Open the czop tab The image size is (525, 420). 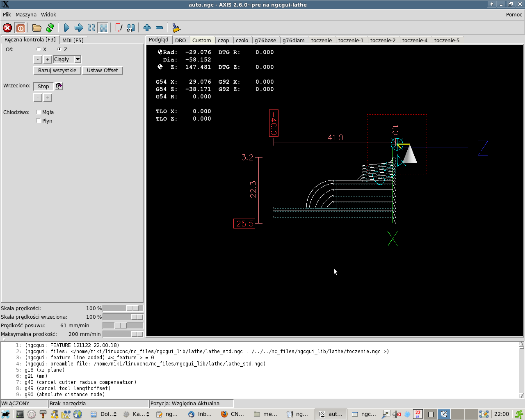(224, 40)
